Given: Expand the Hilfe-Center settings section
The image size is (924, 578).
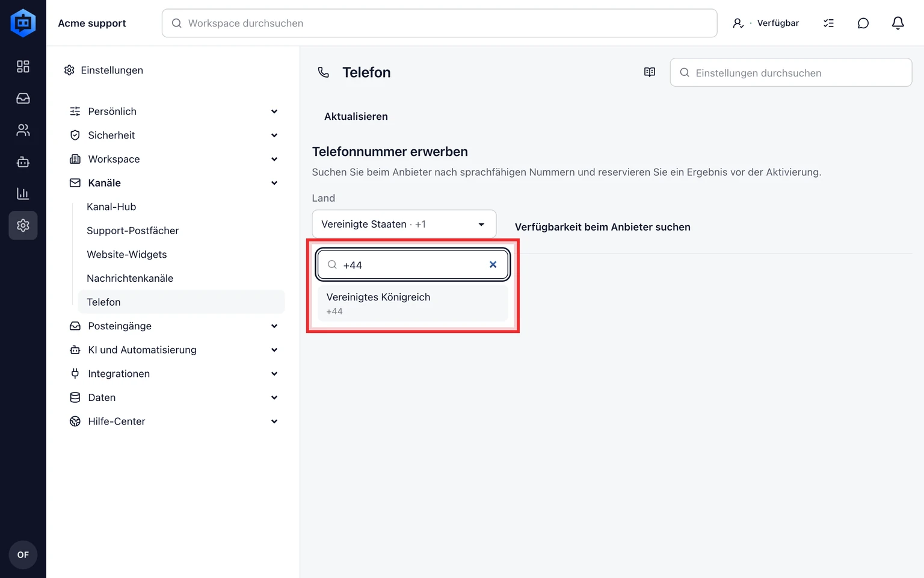Looking at the screenshot, I should (x=174, y=421).
